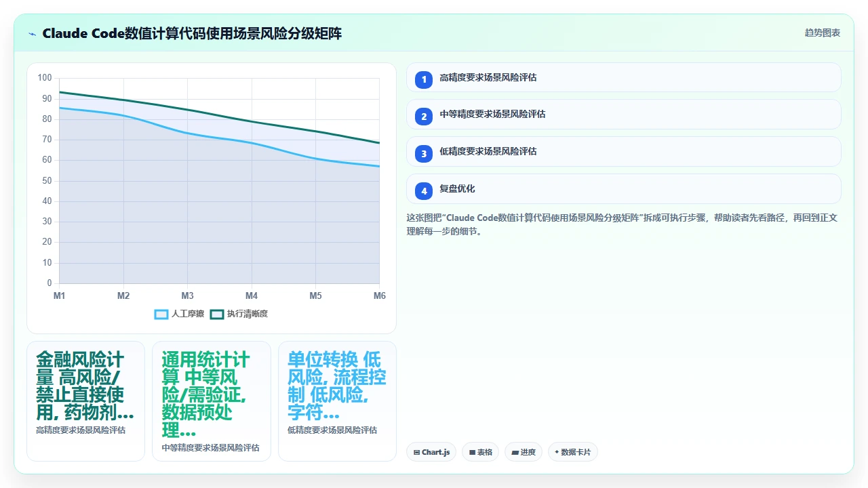Viewport: 868px width, 488px height.
Task: Click the M6 axis label
Action: pyautogui.click(x=380, y=296)
